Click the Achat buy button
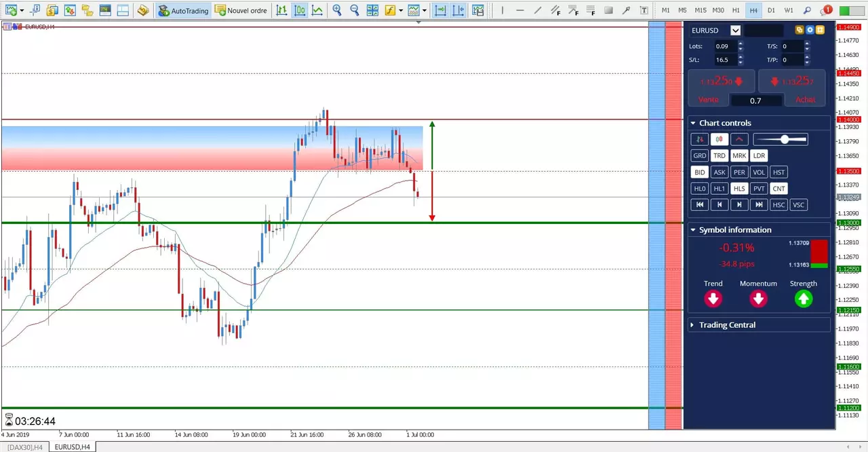The height and width of the screenshot is (452, 868). 805,100
